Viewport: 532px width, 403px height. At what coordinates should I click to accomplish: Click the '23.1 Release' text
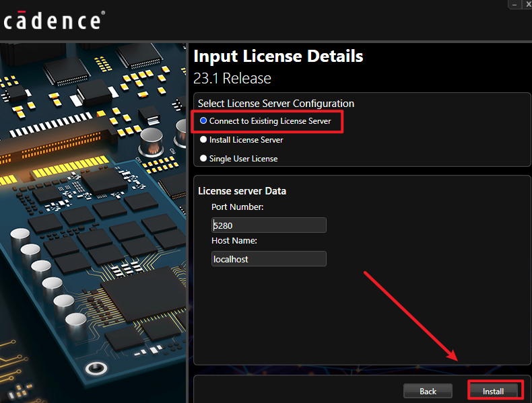(232, 78)
